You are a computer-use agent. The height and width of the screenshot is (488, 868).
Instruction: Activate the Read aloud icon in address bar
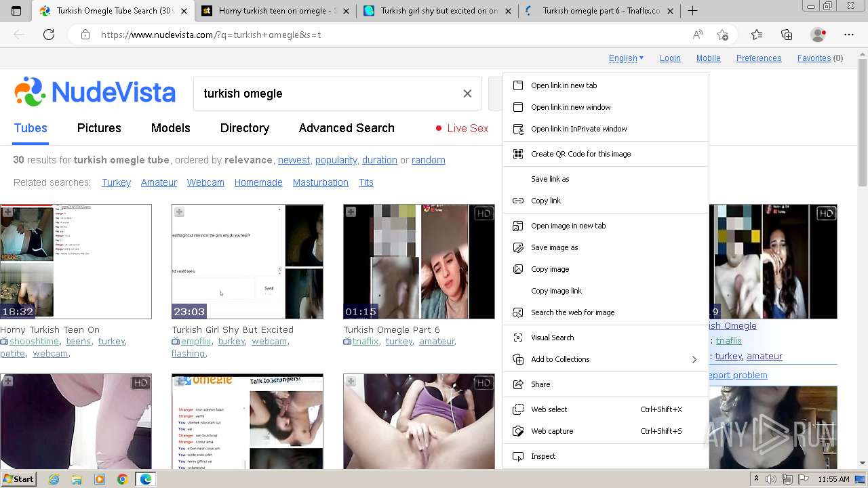(698, 35)
